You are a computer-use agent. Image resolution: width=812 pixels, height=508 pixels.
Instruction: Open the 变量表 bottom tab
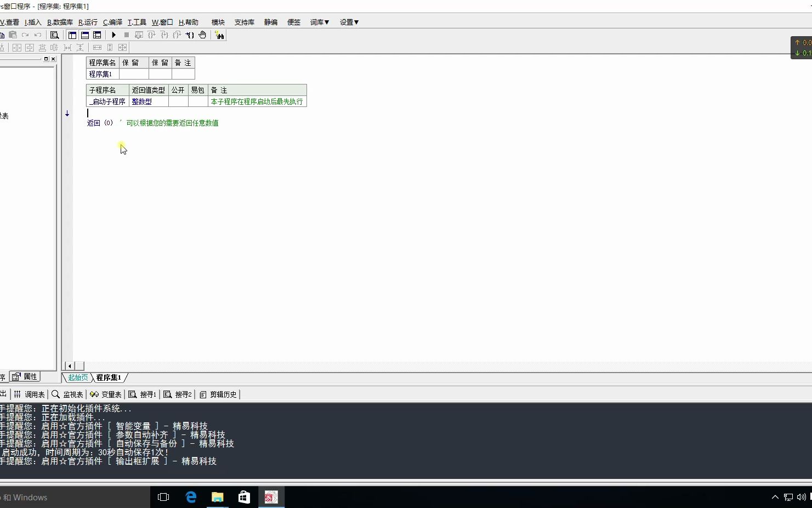point(106,394)
